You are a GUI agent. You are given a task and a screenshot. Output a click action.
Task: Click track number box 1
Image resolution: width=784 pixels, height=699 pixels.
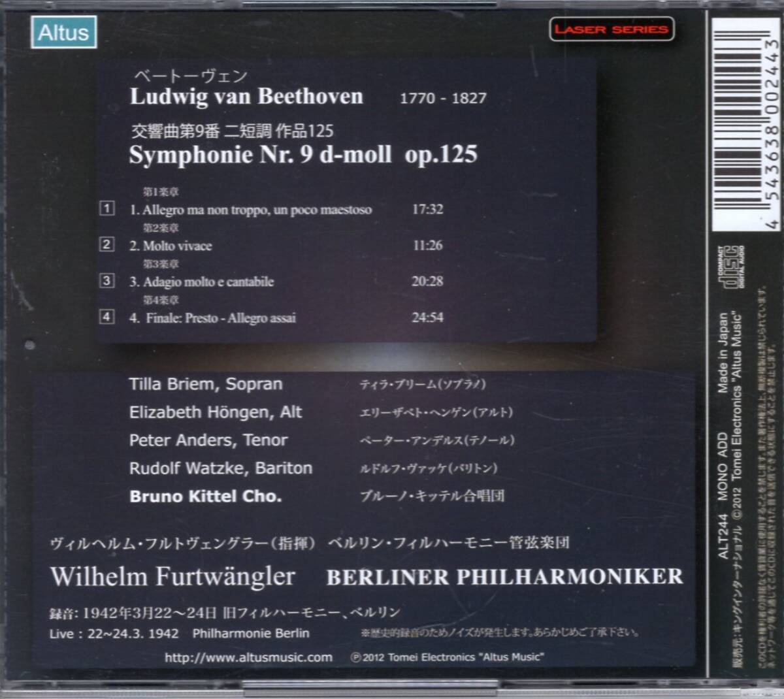pos(106,208)
